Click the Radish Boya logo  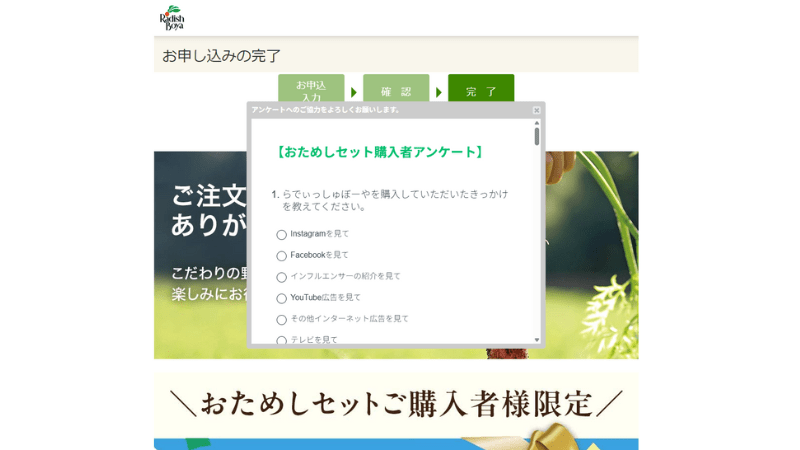171,17
